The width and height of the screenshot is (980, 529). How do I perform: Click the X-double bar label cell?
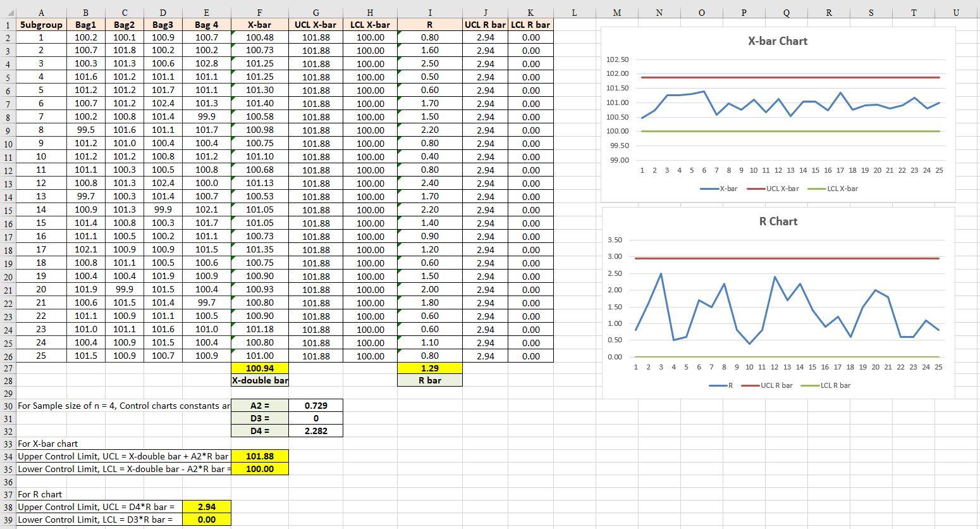pos(260,382)
